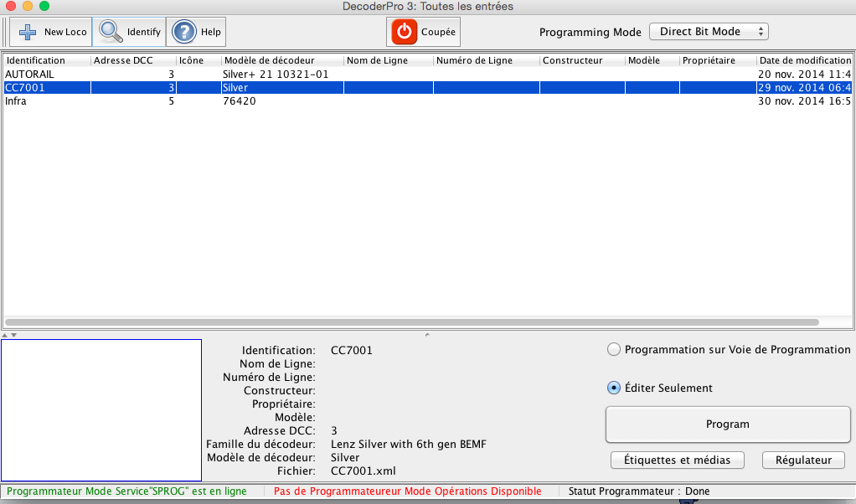
Task: Open Help with the question mark icon
Action: coord(184,32)
